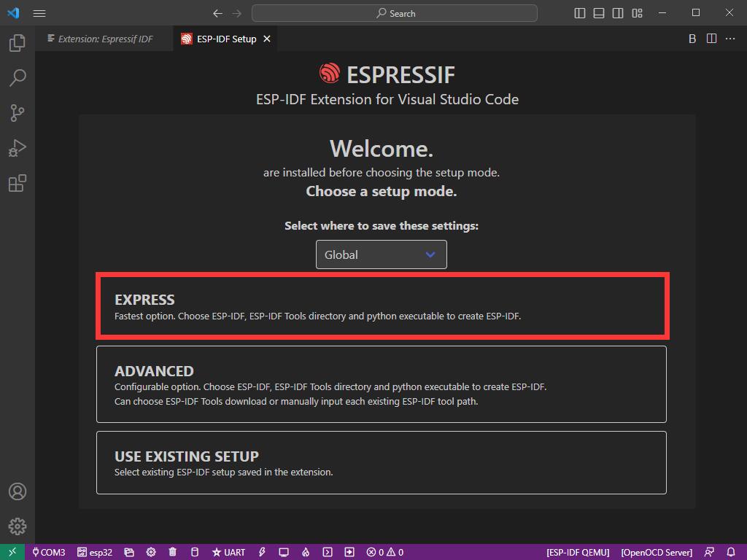747x560 pixels.
Task: Switch to the Extension: Espressif IDF tab
Action: (102, 39)
